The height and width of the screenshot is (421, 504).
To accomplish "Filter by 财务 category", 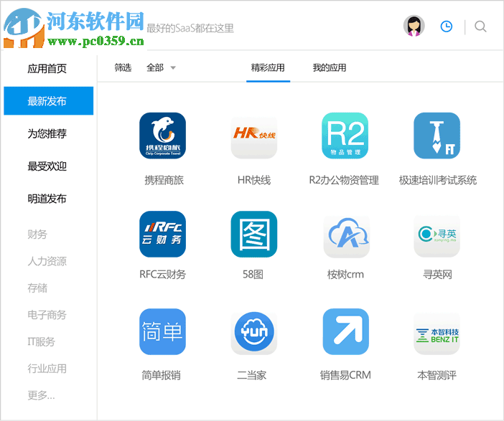I will point(37,234).
